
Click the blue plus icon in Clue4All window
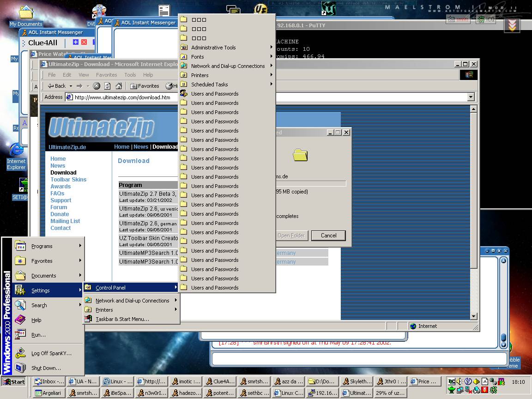click(x=76, y=42)
